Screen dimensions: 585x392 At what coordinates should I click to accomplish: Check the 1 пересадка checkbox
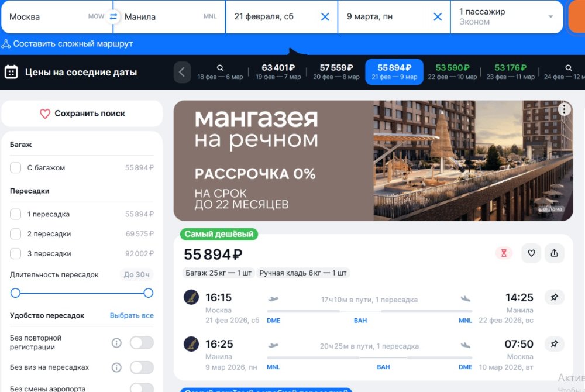[x=15, y=214]
